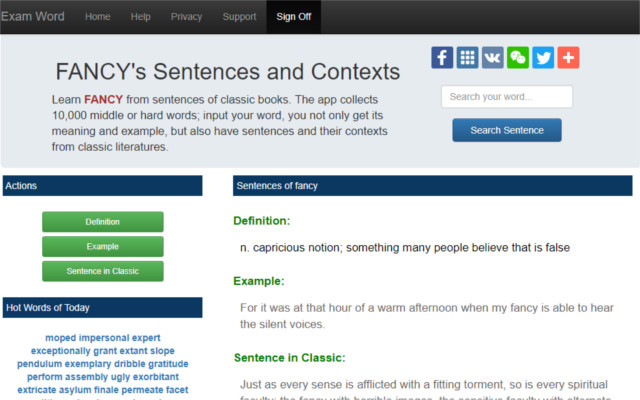Open the Help menu item
The image size is (640, 400).
tap(140, 16)
